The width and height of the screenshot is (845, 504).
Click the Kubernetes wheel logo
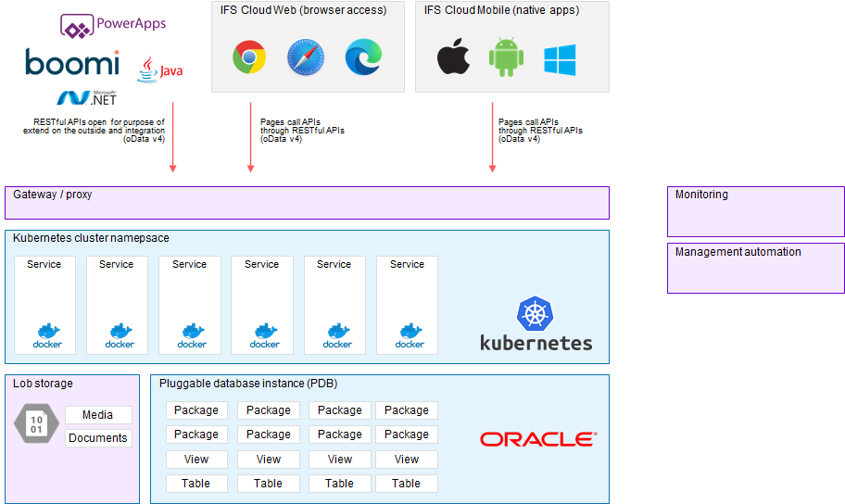pos(536,314)
